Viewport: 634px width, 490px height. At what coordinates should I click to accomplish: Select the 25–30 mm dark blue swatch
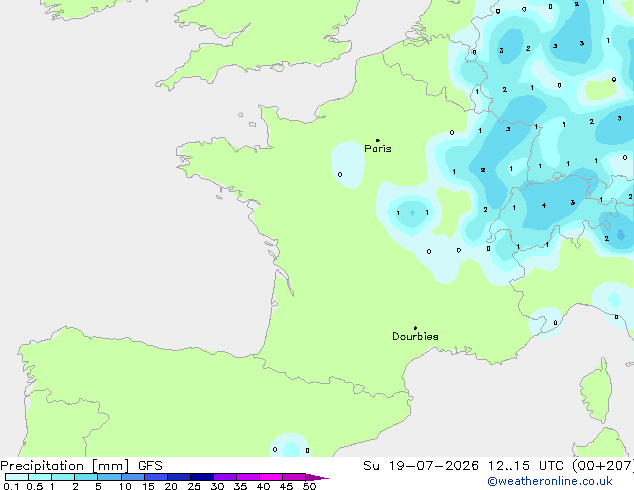click(202, 477)
